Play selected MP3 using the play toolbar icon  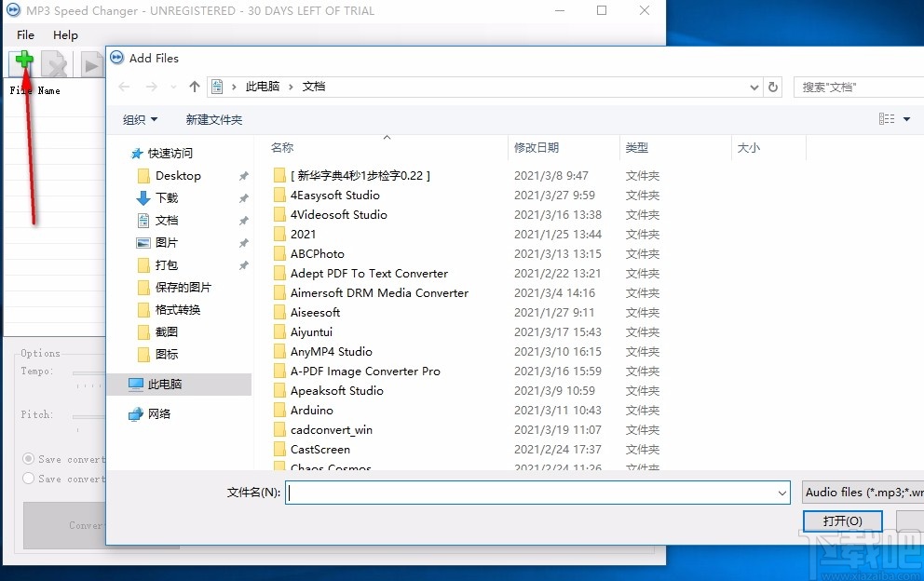click(x=89, y=62)
